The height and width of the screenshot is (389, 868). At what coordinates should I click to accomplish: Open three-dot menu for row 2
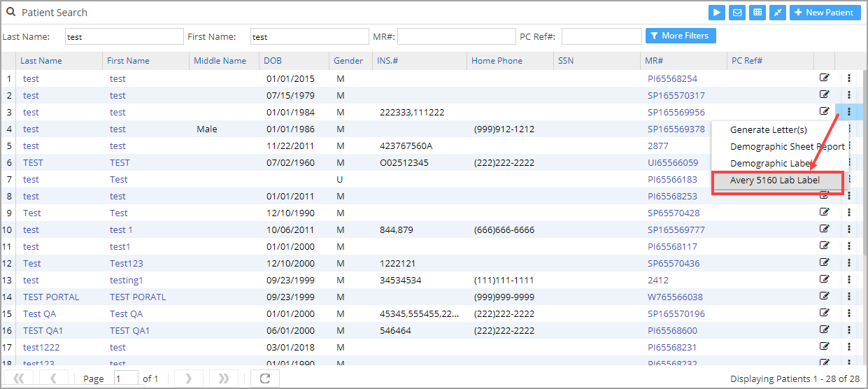coord(849,95)
